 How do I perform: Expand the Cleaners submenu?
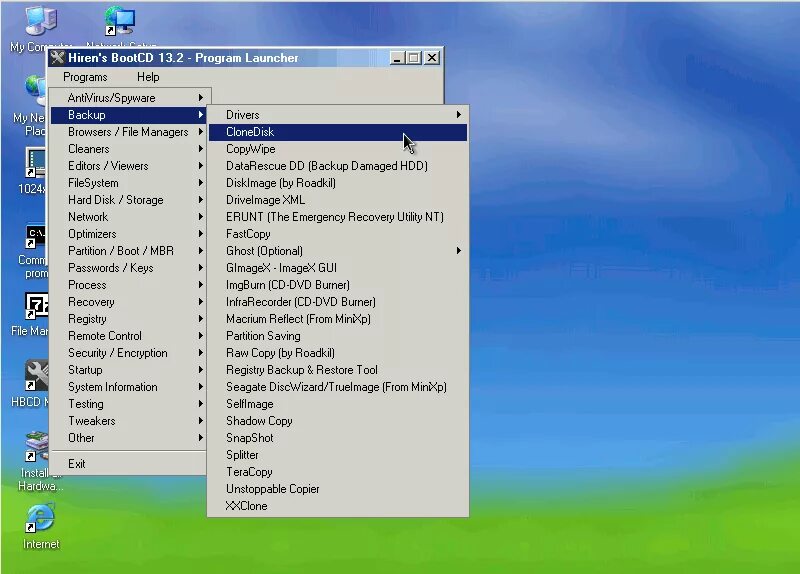tap(130, 149)
